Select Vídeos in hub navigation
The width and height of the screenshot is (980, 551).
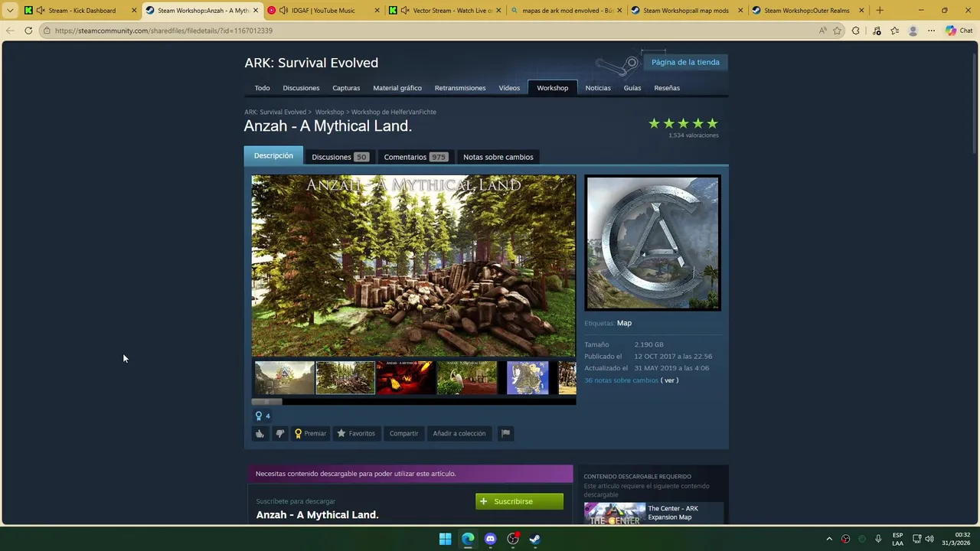pyautogui.click(x=509, y=88)
